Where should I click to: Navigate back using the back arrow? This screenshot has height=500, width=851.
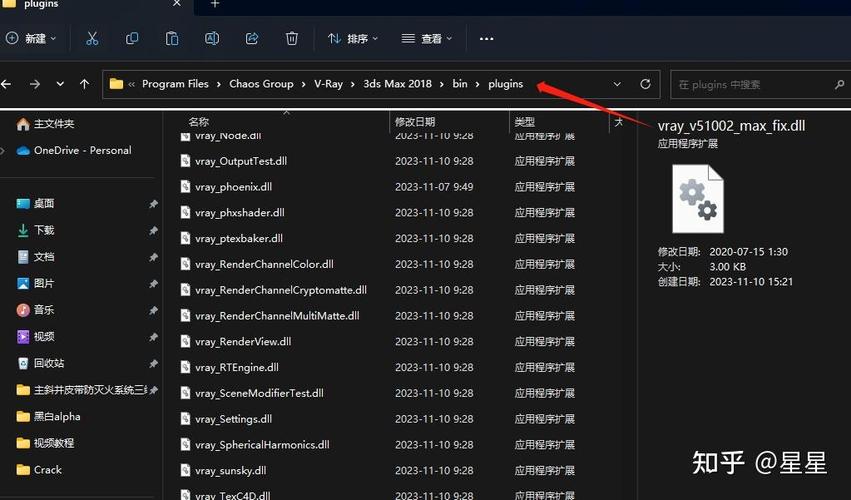9,84
